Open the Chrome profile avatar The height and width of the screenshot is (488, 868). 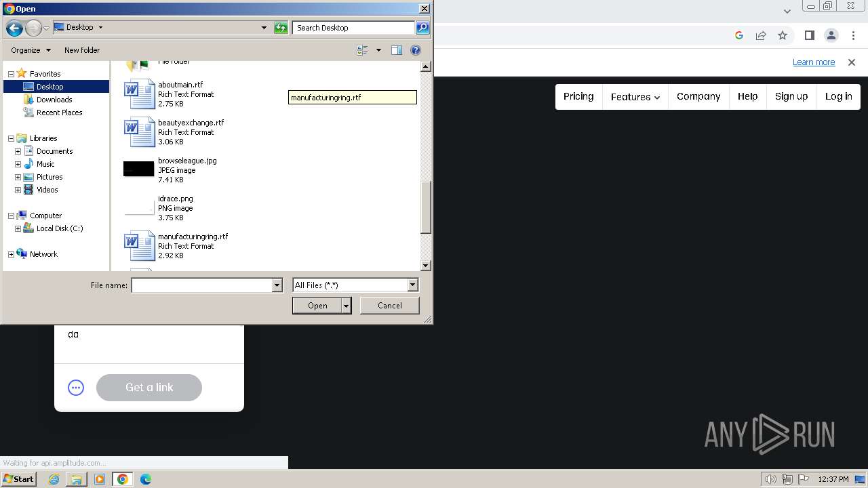tap(831, 35)
